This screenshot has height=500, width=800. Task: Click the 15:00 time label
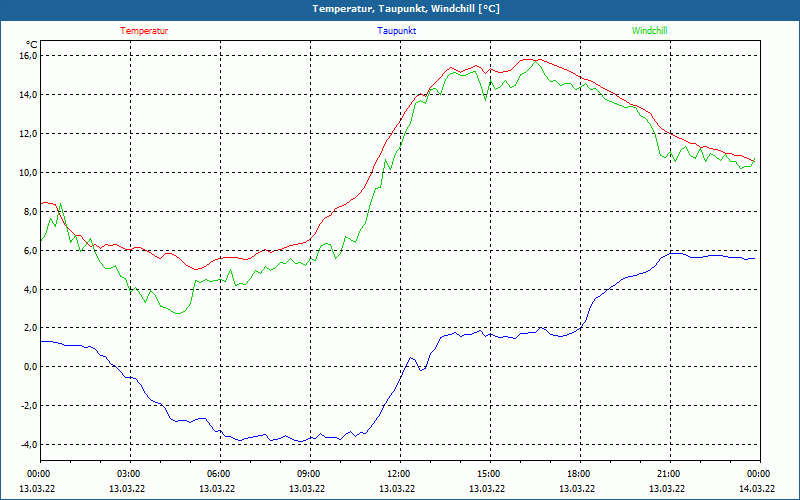(490, 473)
